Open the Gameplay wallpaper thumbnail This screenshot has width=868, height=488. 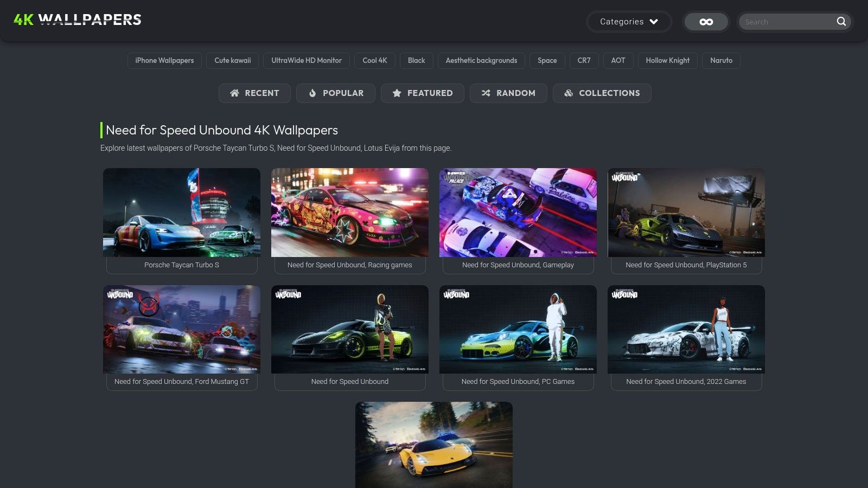518,213
